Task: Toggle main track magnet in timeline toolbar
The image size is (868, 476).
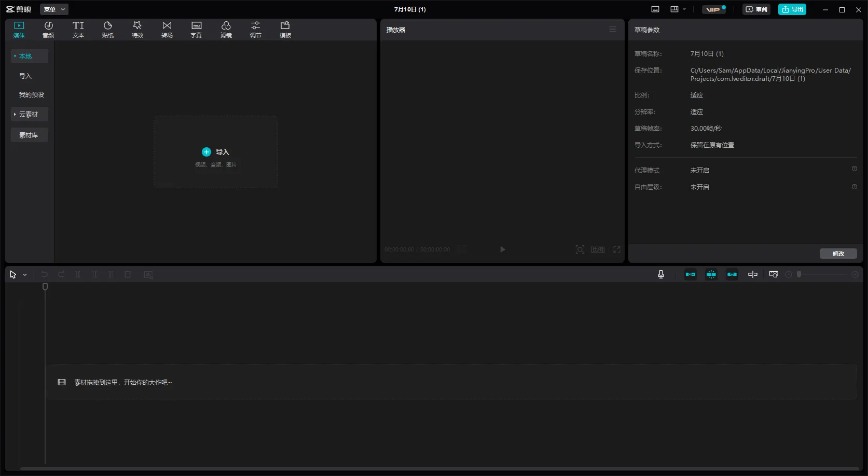Action: pyautogui.click(x=690, y=274)
